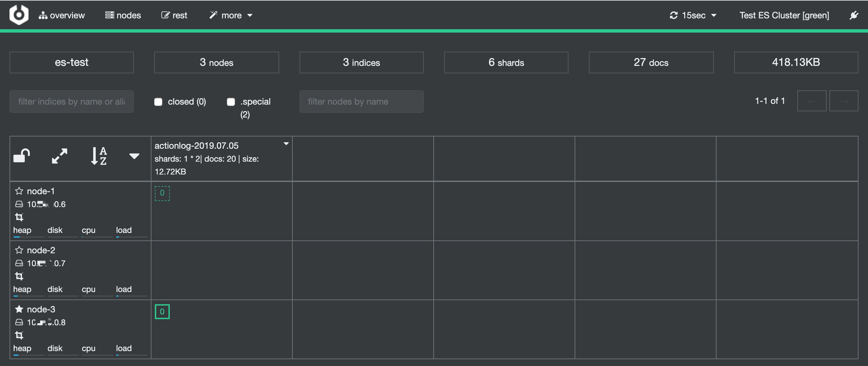Click node-3 cpu label
Image resolution: width=868 pixels, height=366 pixels.
point(89,348)
